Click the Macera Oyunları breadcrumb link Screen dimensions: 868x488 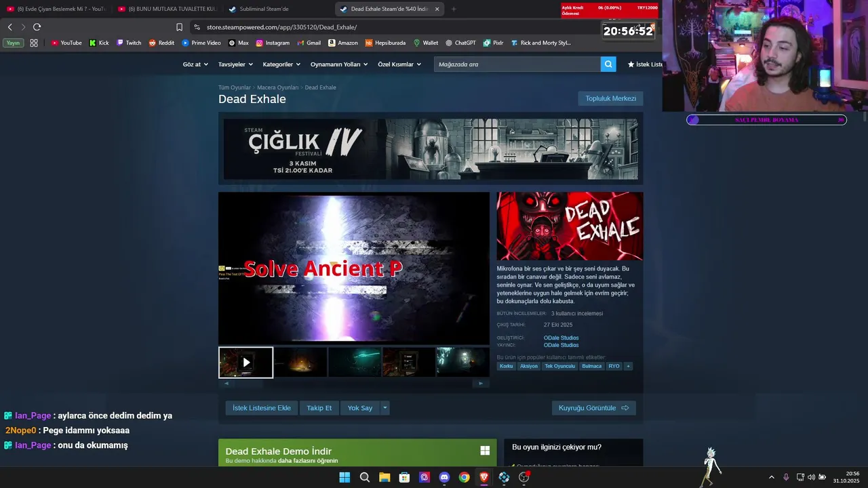[x=277, y=87]
